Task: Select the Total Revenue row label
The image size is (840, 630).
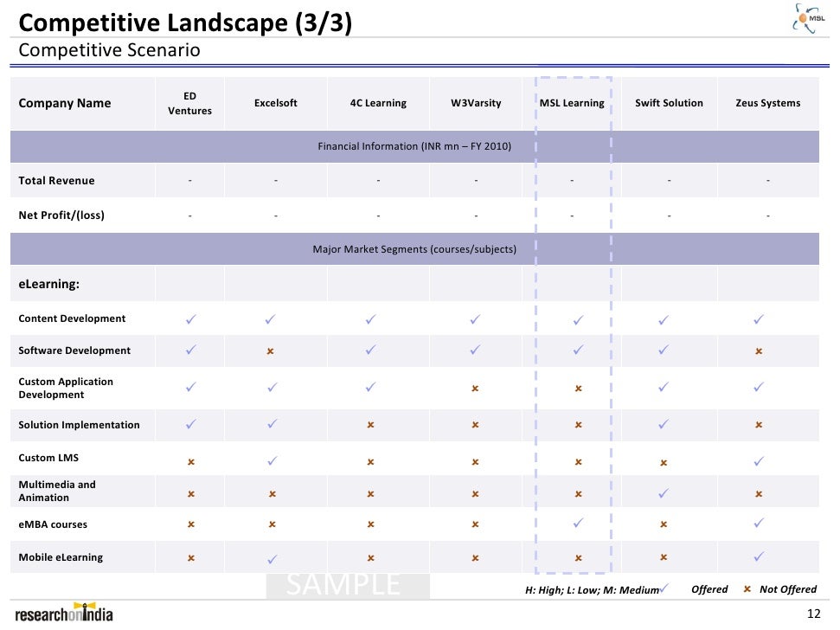Action: (x=56, y=181)
